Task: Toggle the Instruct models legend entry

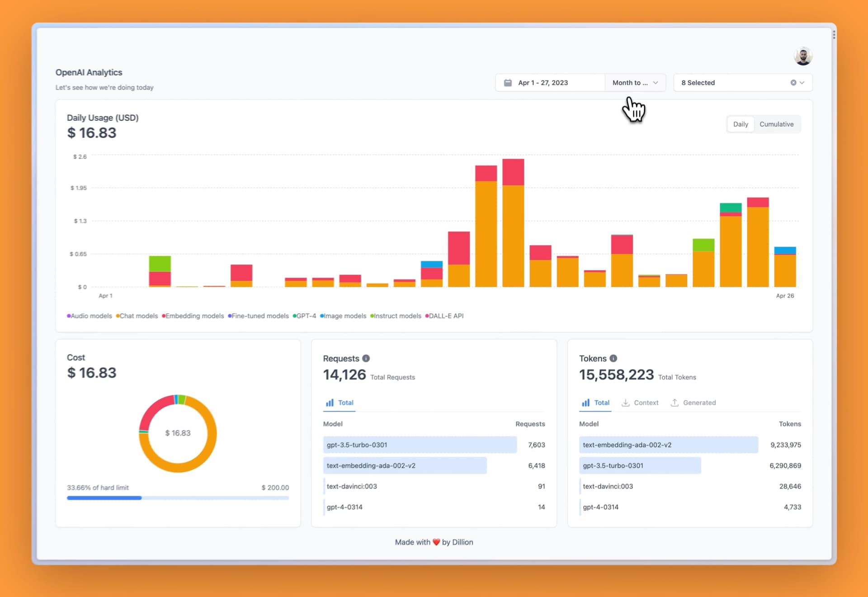Action: (396, 316)
